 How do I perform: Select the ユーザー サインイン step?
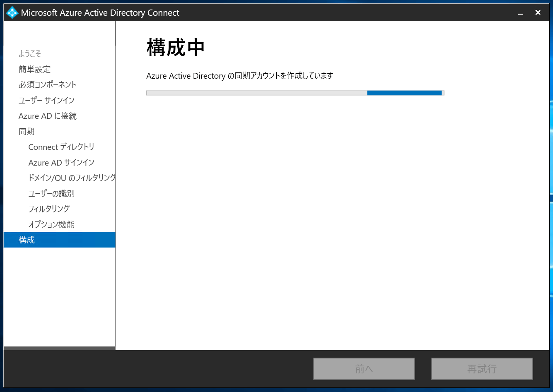point(46,100)
